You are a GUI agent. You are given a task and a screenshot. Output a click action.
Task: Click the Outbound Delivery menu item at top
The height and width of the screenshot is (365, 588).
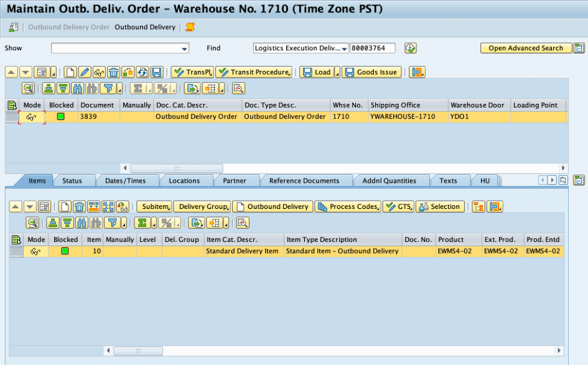[145, 27]
